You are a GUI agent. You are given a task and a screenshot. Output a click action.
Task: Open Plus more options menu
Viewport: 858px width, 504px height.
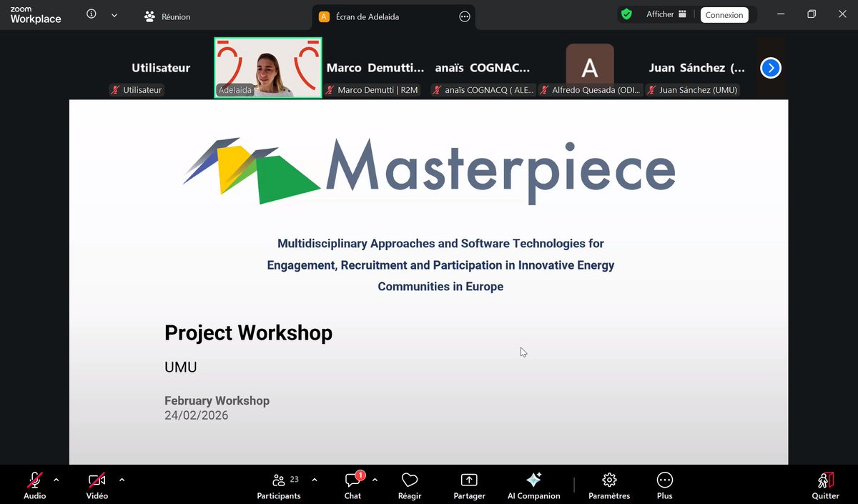tap(665, 485)
